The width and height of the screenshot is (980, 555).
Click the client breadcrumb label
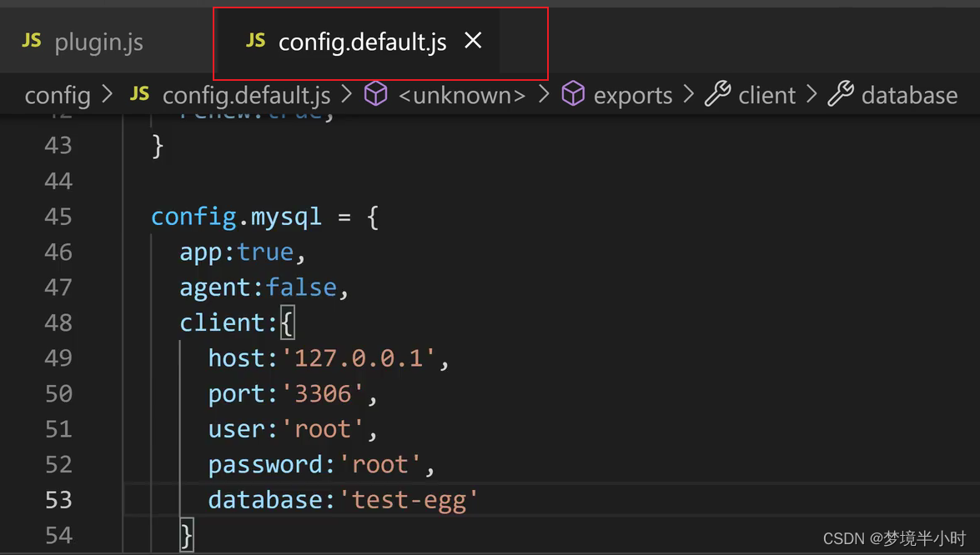coord(766,94)
